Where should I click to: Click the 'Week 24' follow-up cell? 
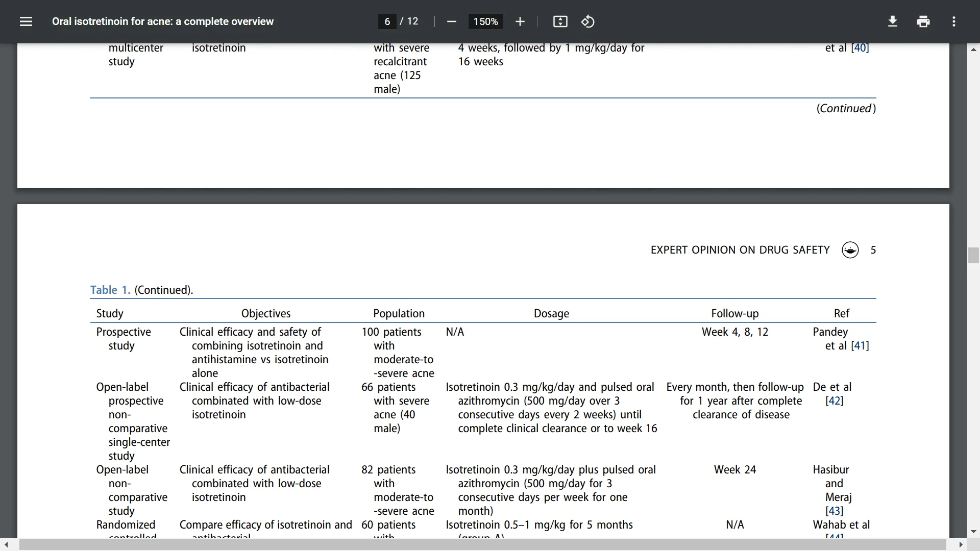(x=735, y=469)
